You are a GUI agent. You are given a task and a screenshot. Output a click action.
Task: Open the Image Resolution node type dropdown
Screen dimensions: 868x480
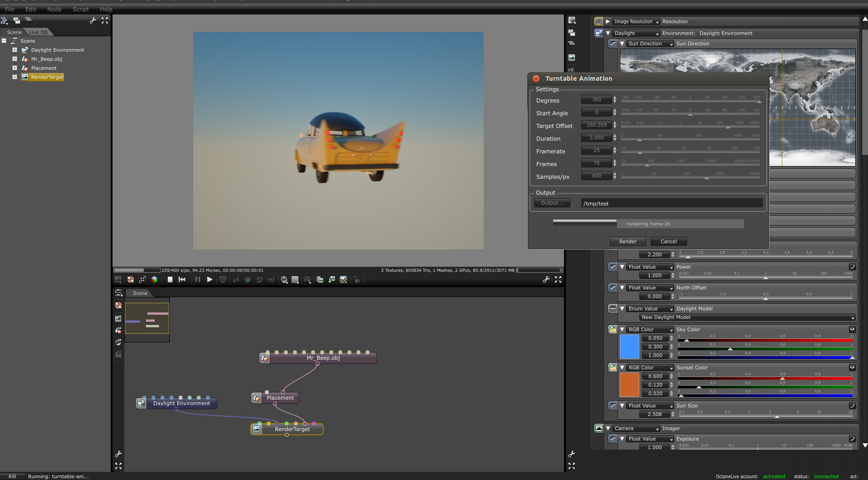click(x=636, y=21)
